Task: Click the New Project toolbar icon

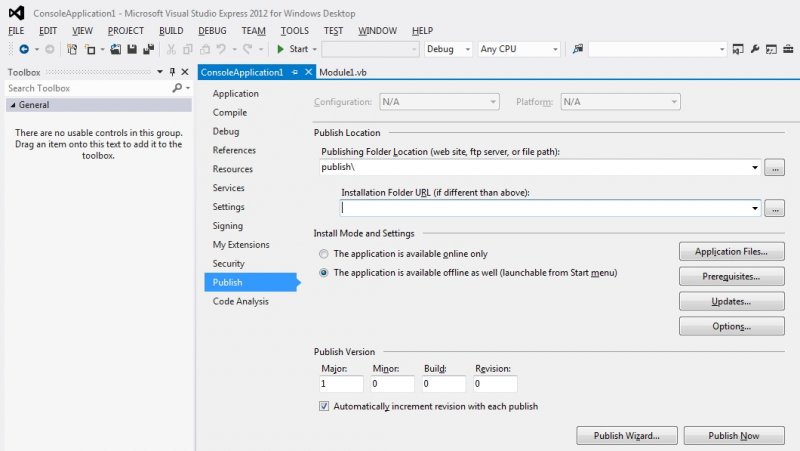Action: point(72,49)
